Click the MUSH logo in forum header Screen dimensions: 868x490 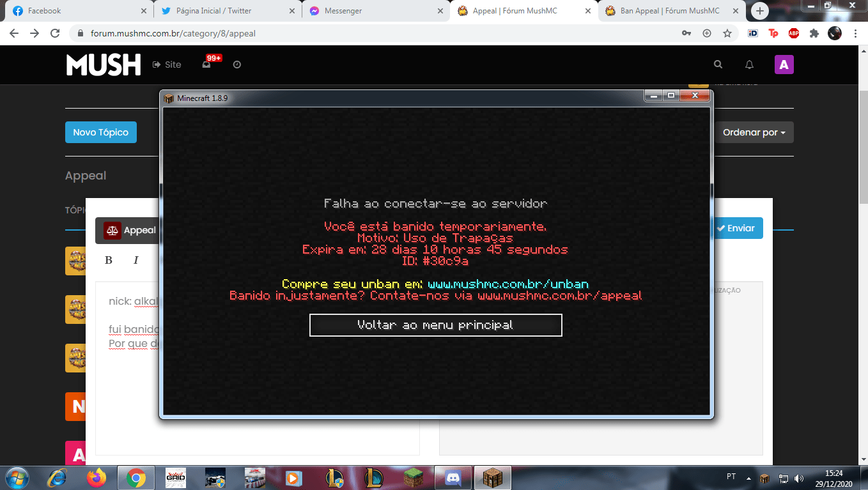point(104,65)
